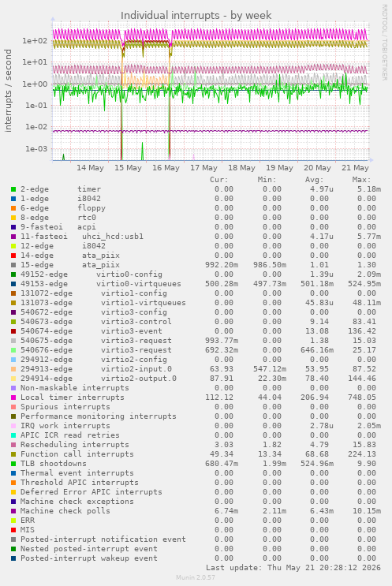This screenshot has height=586, width=392.
Task: Select the virtio0-virtqueues legend label
Action: pos(139,284)
